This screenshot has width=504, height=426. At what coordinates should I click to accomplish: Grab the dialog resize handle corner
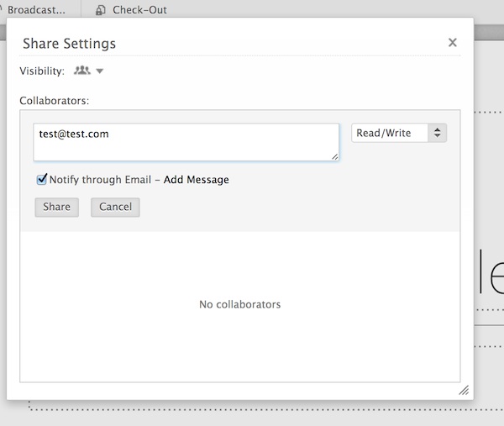(x=464, y=390)
